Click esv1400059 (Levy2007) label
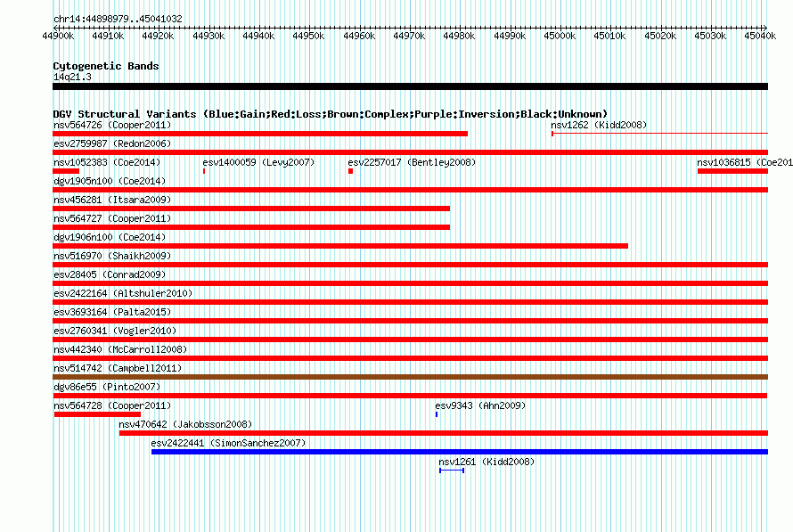 [258, 162]
